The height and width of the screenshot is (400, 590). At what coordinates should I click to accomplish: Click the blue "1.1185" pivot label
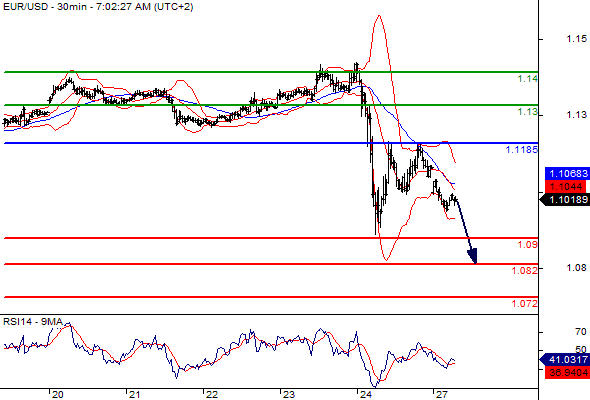pos(522,150)
